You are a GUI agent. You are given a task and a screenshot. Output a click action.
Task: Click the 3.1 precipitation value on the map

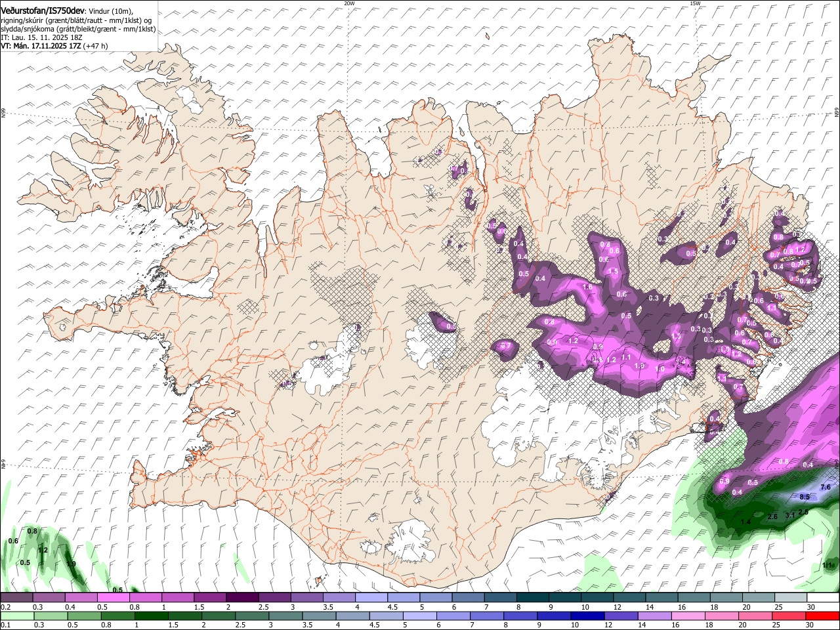(x=790, y=515)
